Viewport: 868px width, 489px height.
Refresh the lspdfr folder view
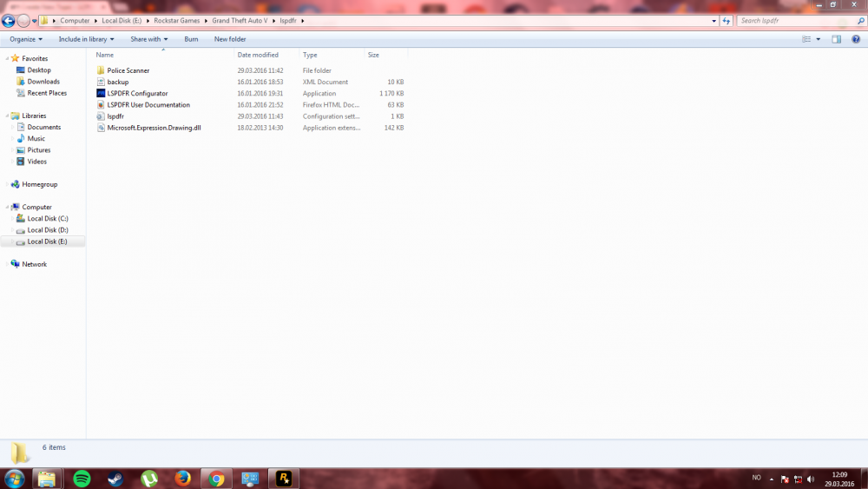[x=727, y=21]
